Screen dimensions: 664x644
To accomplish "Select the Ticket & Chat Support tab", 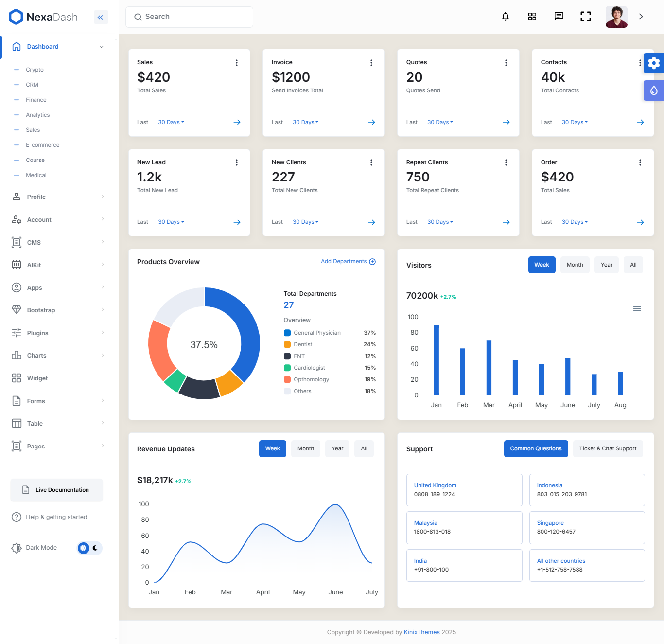I will point(608,448).
